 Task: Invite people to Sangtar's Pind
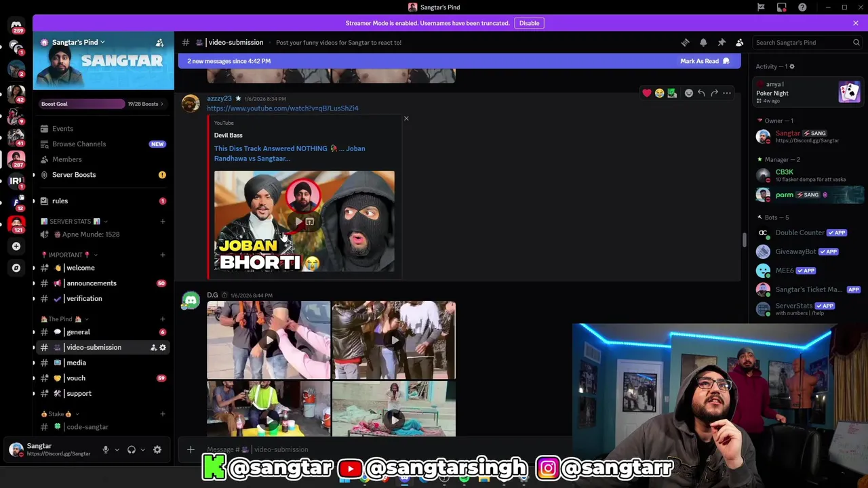(159, 43)
